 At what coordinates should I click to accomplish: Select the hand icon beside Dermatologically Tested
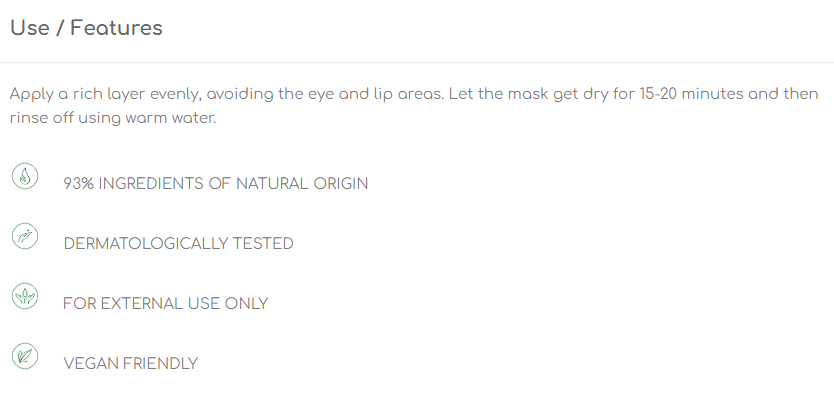25,236
